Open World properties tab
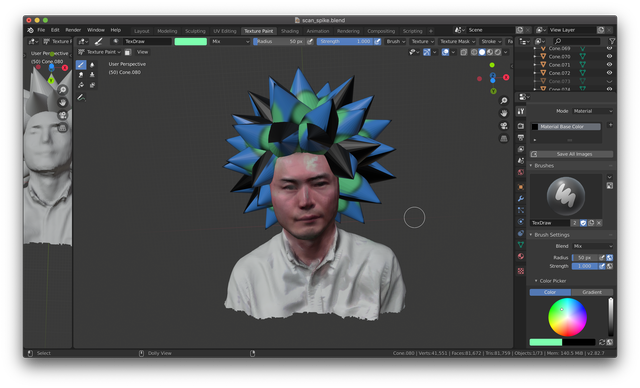The width and height of the screenshot is (640, 388). pos(520,172)
